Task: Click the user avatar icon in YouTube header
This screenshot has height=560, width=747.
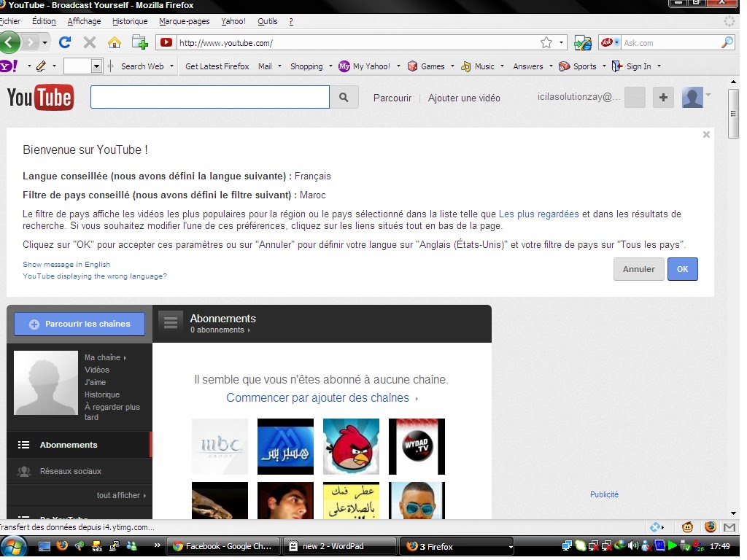Action: 692,98
